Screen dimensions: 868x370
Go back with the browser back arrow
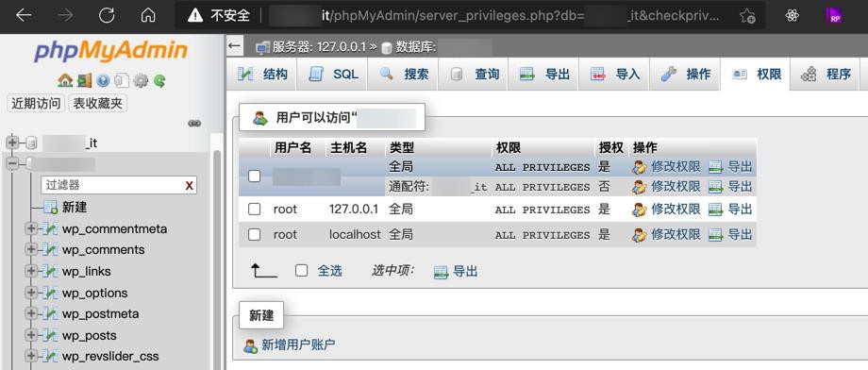[24, 15]
